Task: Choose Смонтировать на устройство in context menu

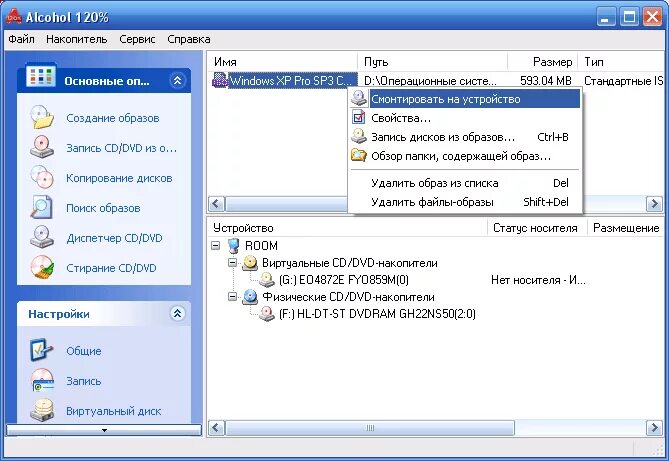Action: (x=465, y=99)
